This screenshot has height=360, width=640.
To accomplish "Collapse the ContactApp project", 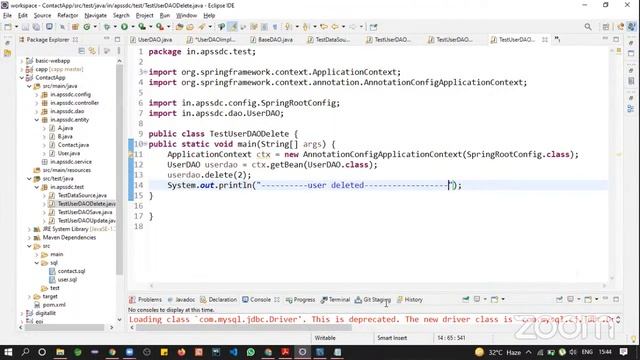I will click(x=22, y=78).
